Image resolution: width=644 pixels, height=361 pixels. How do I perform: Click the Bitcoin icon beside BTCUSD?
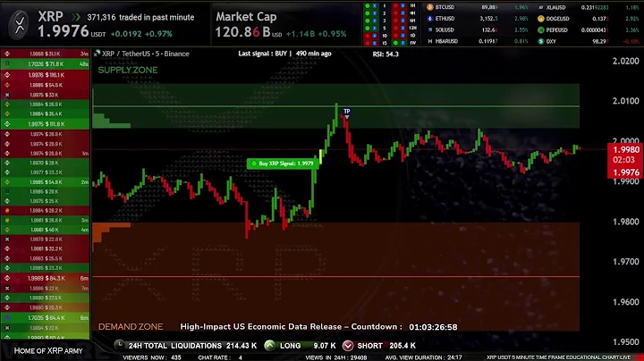pos(430,7)
